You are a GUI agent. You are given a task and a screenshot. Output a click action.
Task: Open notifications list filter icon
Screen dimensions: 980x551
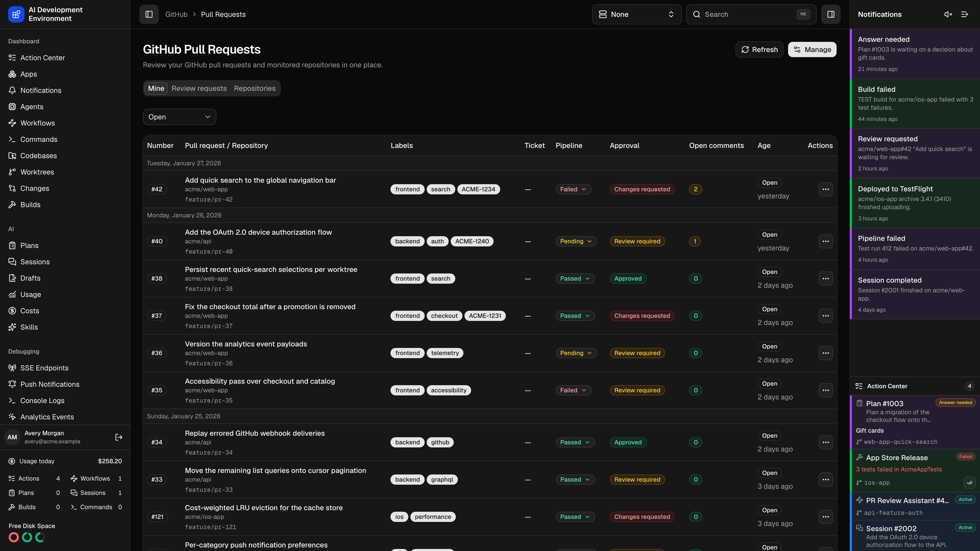point(964,15)
